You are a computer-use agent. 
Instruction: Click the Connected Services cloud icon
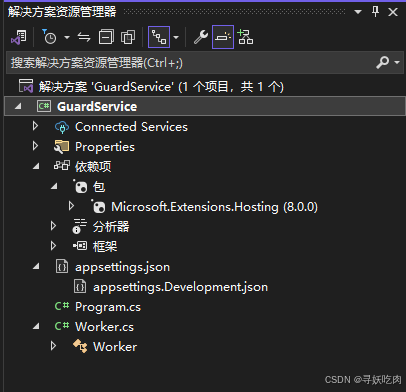pyautogui.click(x=62, y=127)
